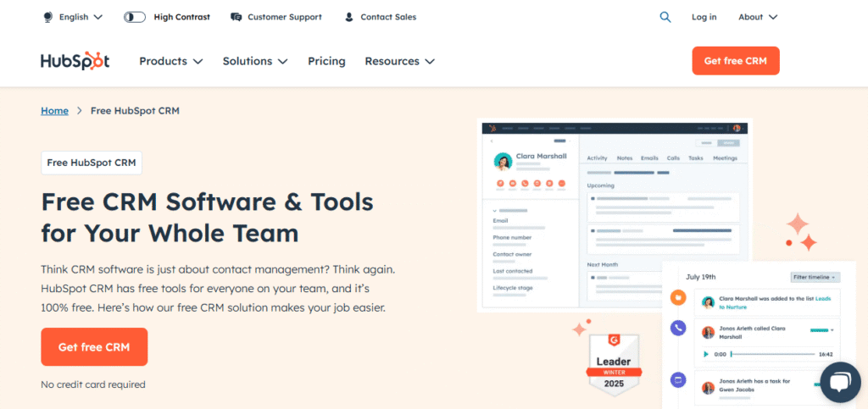Click the HubSpot logo

pos(75,61)
